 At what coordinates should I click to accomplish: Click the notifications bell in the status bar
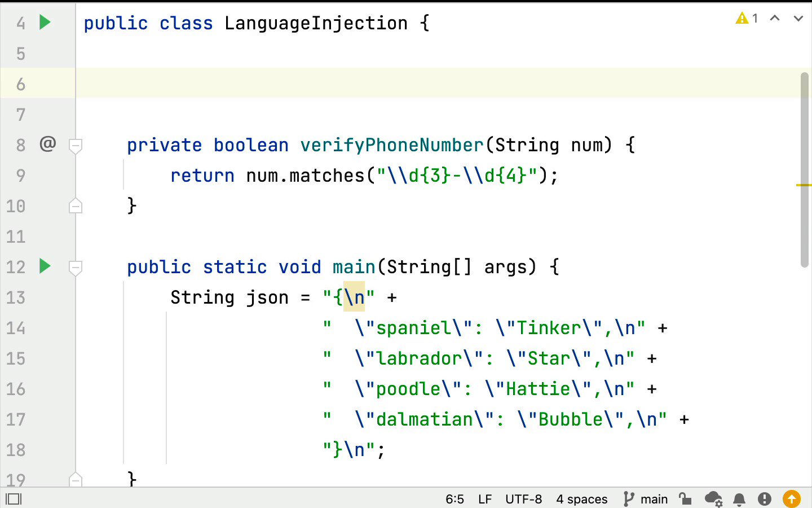coord(739,499)
